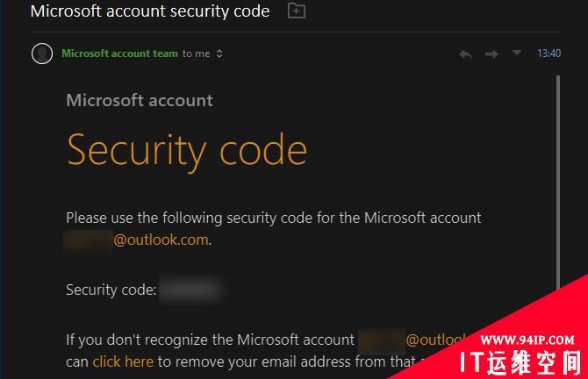Screen dimensions: 588x379
Task: Follow the 'click here' removal link
Action: coord(123,361)
